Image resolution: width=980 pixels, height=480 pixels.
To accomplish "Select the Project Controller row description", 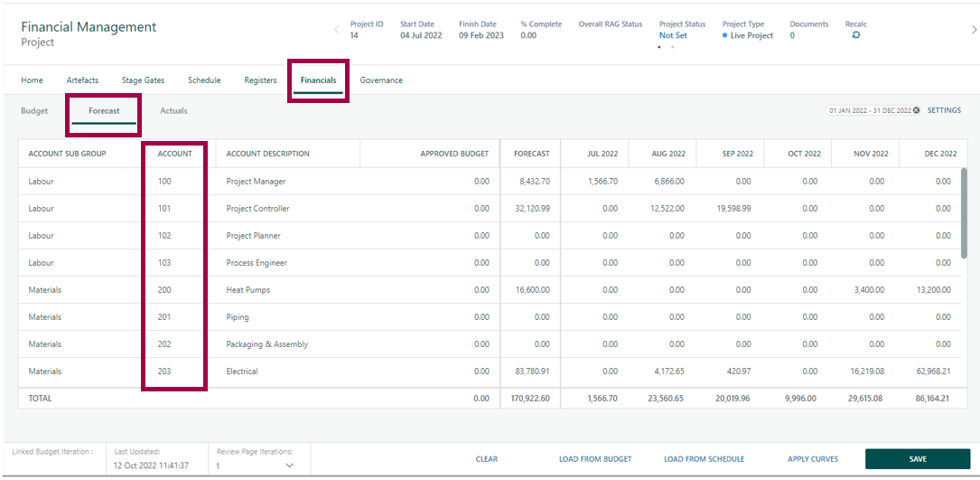I will point(257,209).
